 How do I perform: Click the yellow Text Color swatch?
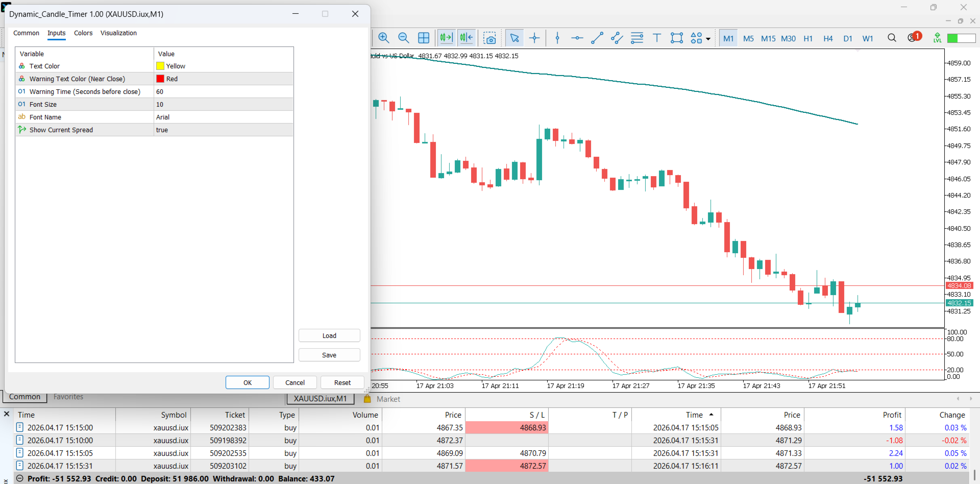(160, 66)
